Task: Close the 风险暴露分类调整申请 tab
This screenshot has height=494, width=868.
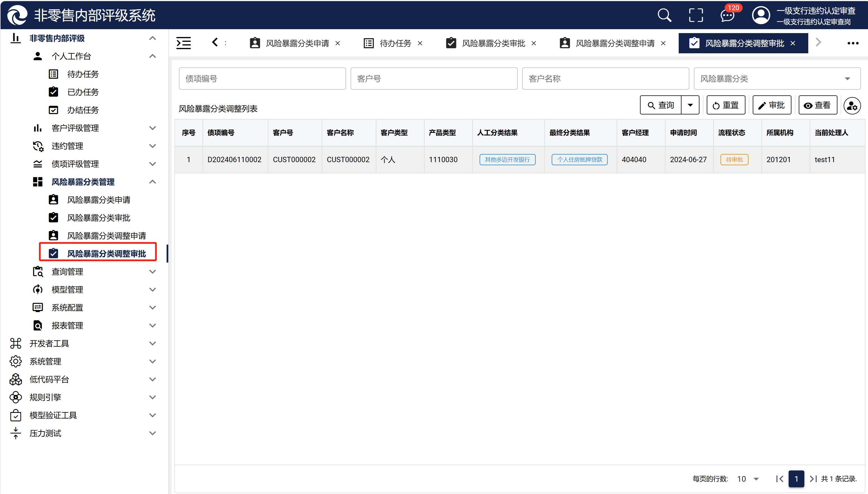Action: [663, 43]
